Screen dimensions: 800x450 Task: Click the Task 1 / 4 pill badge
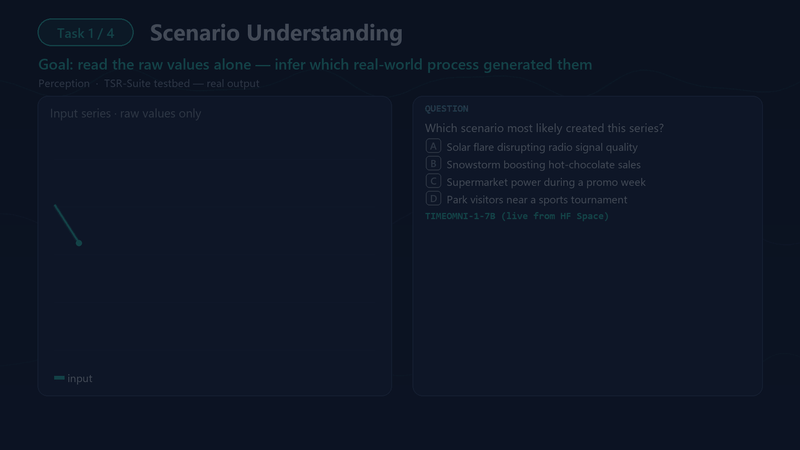point(86,33)
